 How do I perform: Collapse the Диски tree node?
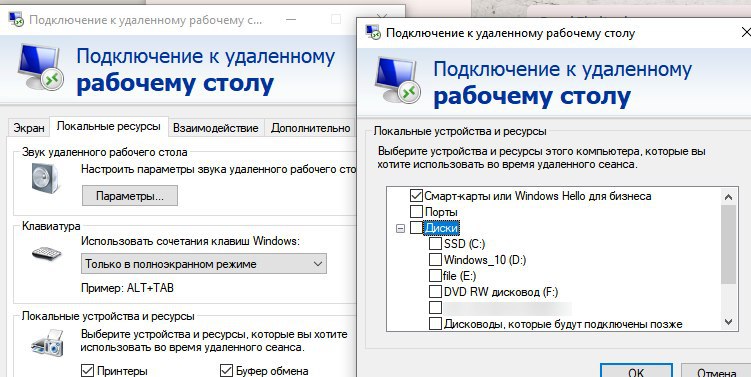400,229
